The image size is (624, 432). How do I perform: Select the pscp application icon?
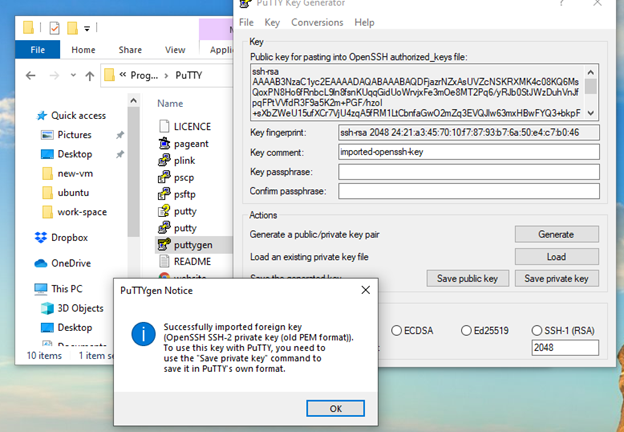(x=164, y=177)
